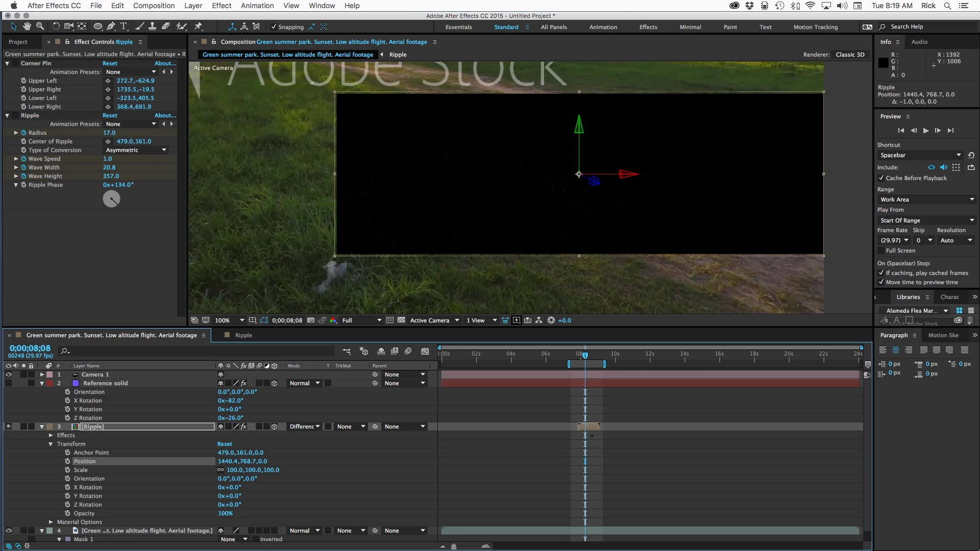Open the Composition menu

[154, 6]
